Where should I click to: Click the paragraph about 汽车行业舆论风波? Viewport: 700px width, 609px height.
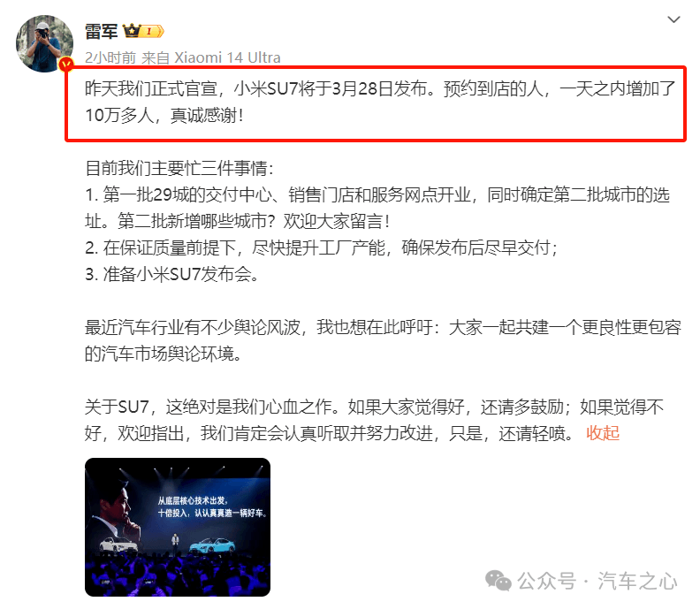[x=383, y=340]
